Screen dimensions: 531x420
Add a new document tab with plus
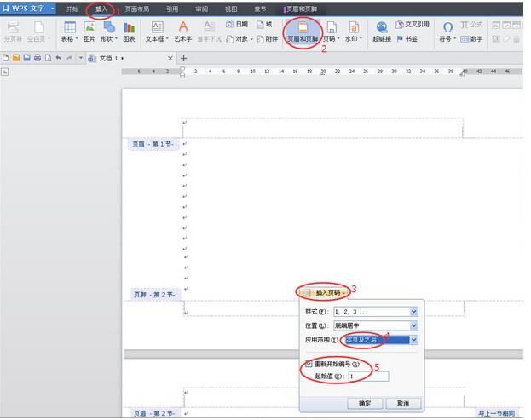click(x=183, y=59)
